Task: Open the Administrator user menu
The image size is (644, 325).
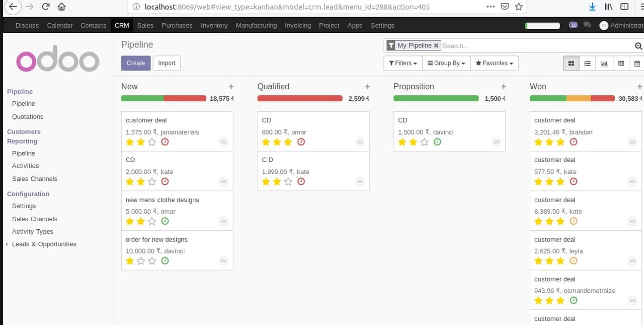Action: click(x=622, y=25)
